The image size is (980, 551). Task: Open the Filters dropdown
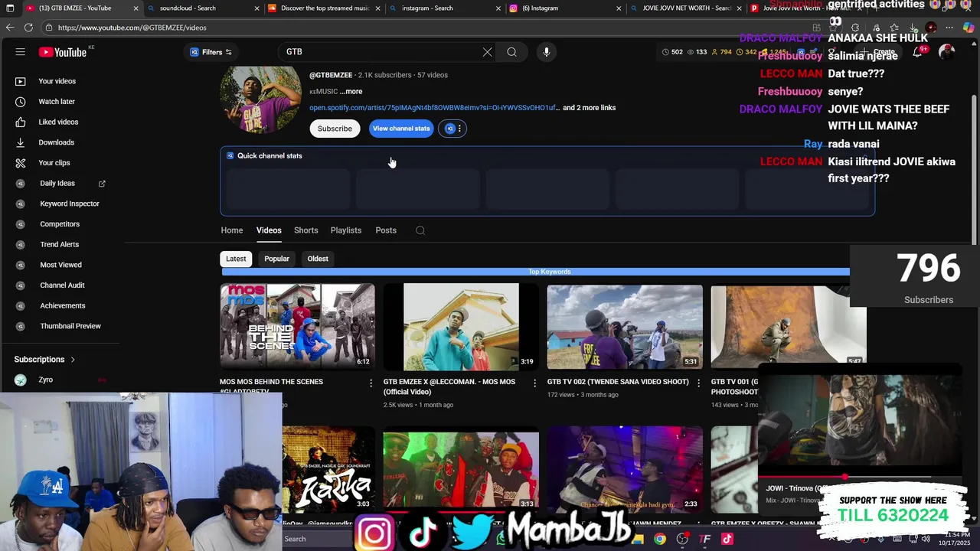tap(211, 52)
